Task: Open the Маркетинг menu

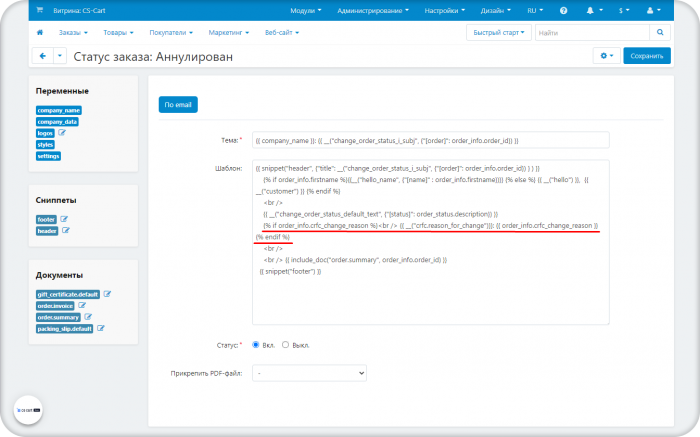Action: click(229, 33)
